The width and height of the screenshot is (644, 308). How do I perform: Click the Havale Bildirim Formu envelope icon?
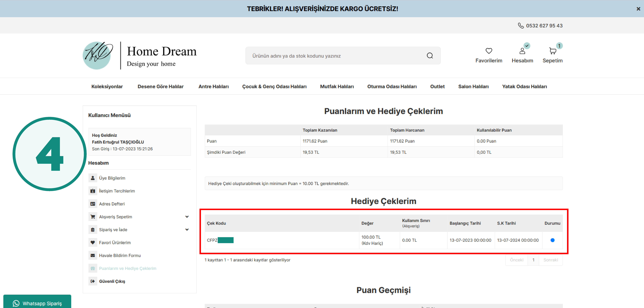coord(93,255)
